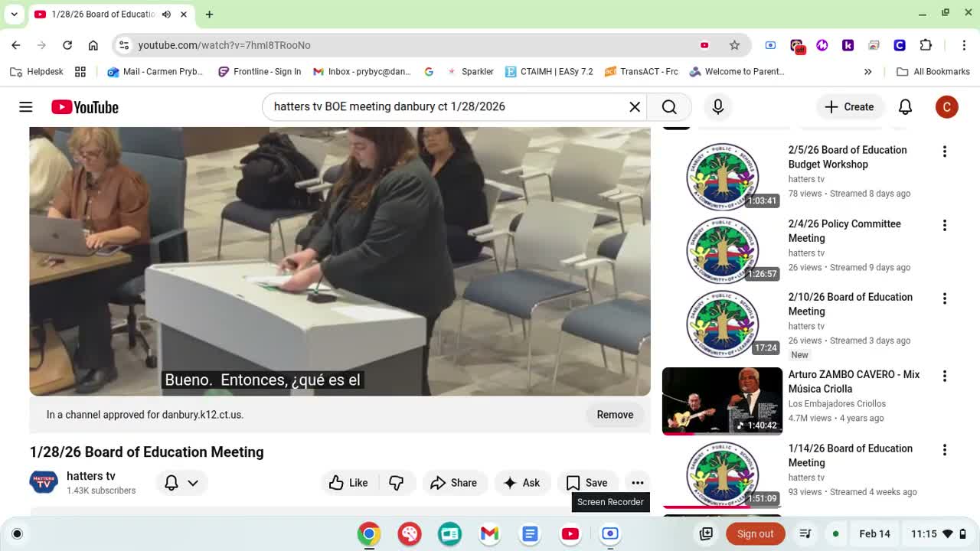Open Chrome three-dot menu
This screenshot has height=551, width=980.
pyautogui.click(x=965, y=45)
